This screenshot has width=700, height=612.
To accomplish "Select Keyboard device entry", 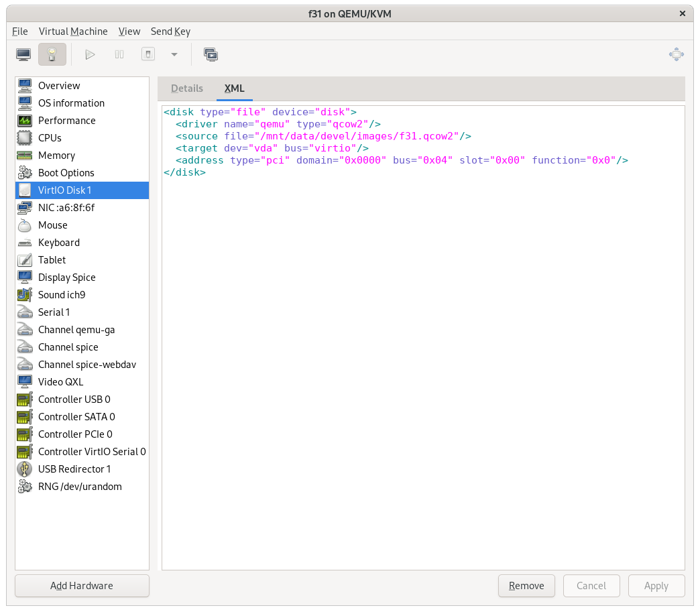I will (x=82, y=243).
